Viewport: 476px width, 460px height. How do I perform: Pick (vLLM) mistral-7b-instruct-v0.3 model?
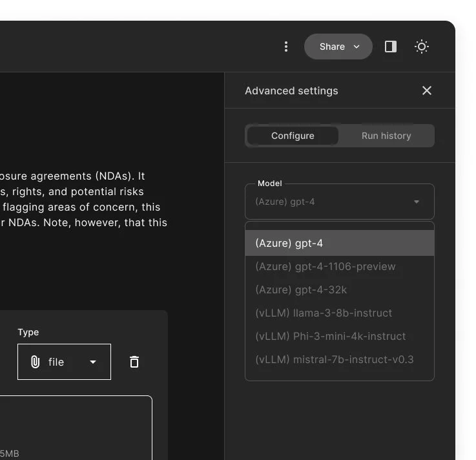pyautogui.click(x=339, y=359)
